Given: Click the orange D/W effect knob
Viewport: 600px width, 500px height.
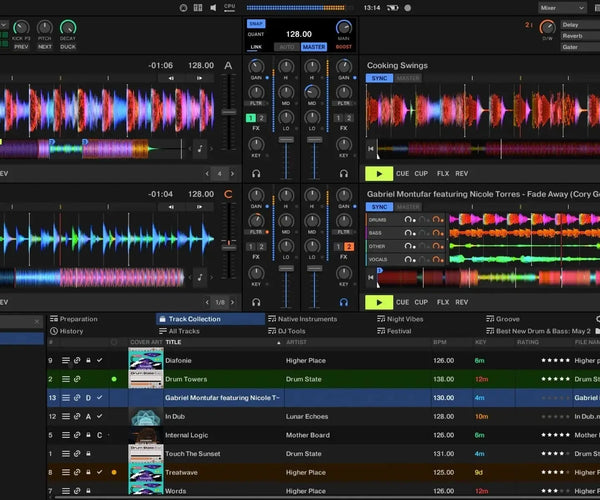Looking at the screenshot, I should [x=548, y=28].
